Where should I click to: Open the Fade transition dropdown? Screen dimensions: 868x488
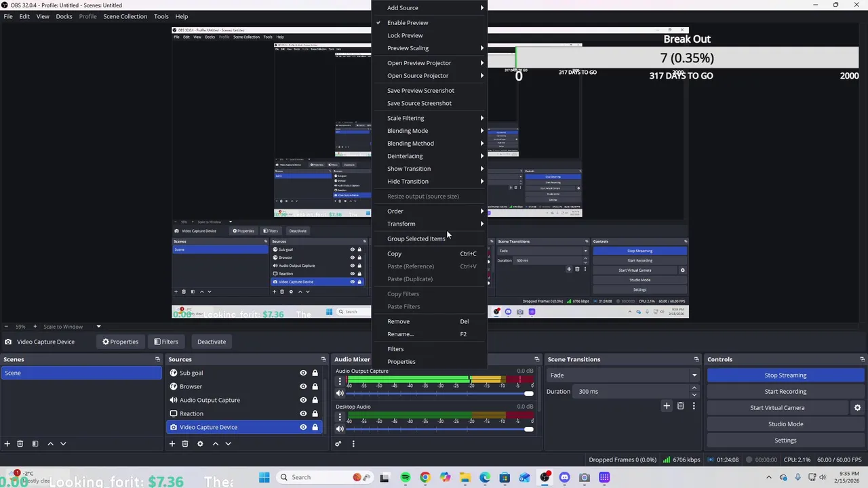coord(623,375)
